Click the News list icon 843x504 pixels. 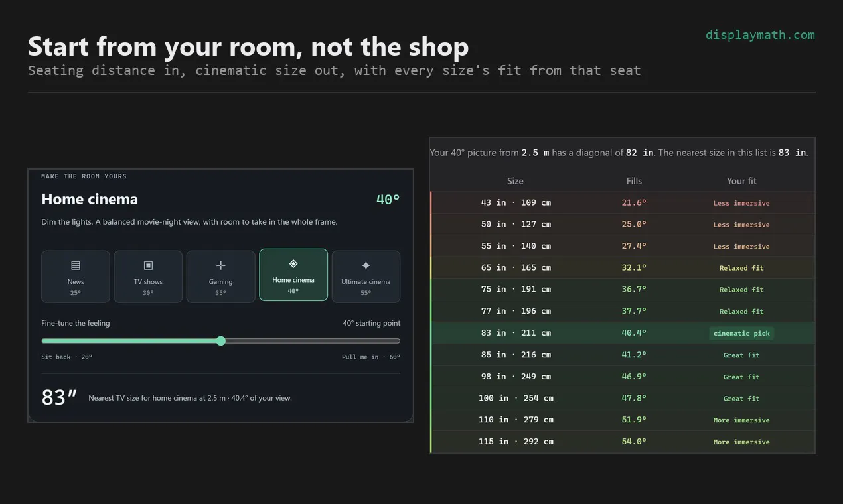[x=76, y=265]
